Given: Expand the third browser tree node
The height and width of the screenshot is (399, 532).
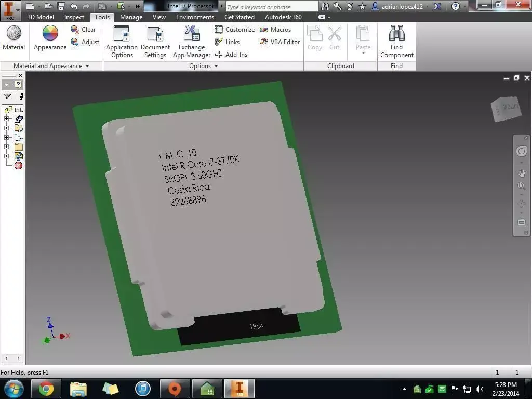Looking at the screenshot, I should tap(6, 137).
